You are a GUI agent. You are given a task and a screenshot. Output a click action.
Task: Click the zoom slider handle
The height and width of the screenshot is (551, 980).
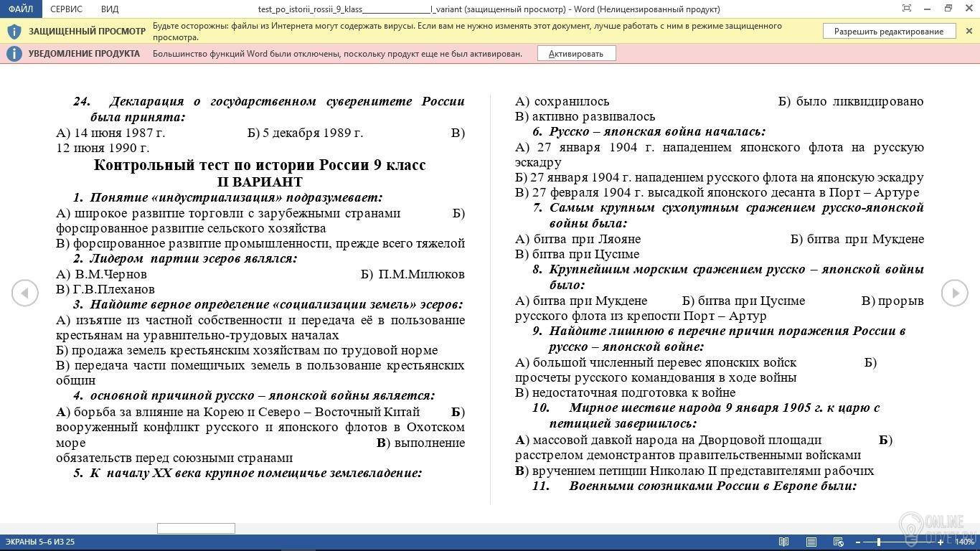click(878, 542)
